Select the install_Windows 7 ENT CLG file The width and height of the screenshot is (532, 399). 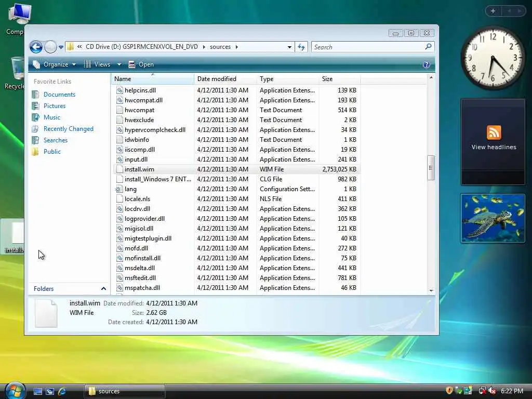point(158,179)
